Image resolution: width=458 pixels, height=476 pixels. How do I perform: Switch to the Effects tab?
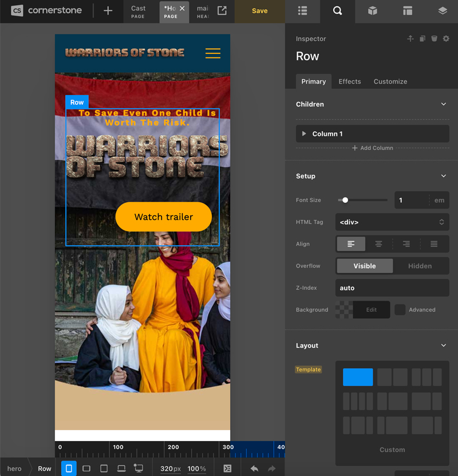tap(349, 81)
